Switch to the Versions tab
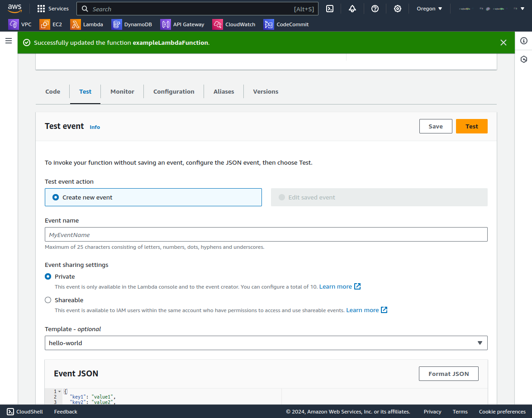 266,91
